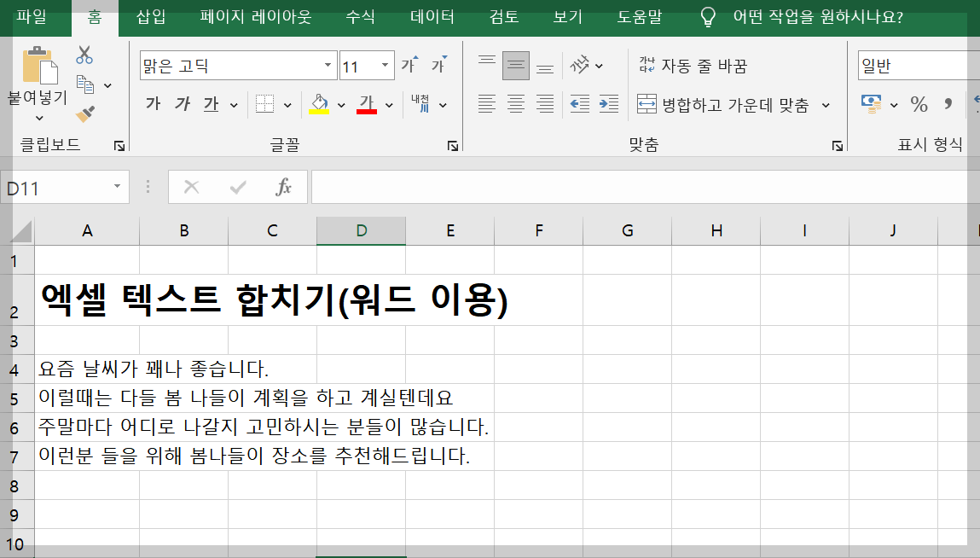Image resolution: width=980 pixels, height=558 pixels.
Task: Toggle underline formatting
Action: coord(212,105)
